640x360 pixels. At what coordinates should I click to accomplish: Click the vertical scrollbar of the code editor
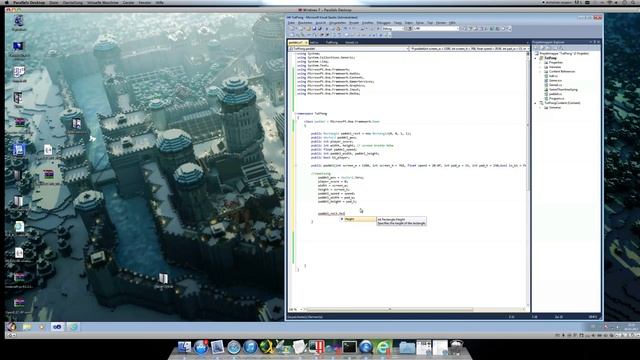528,180
